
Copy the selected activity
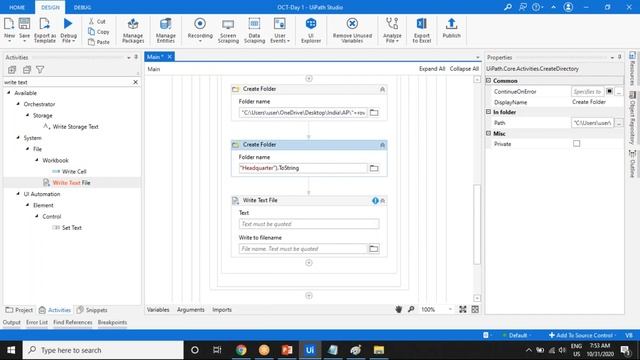[x=98, y=31]
